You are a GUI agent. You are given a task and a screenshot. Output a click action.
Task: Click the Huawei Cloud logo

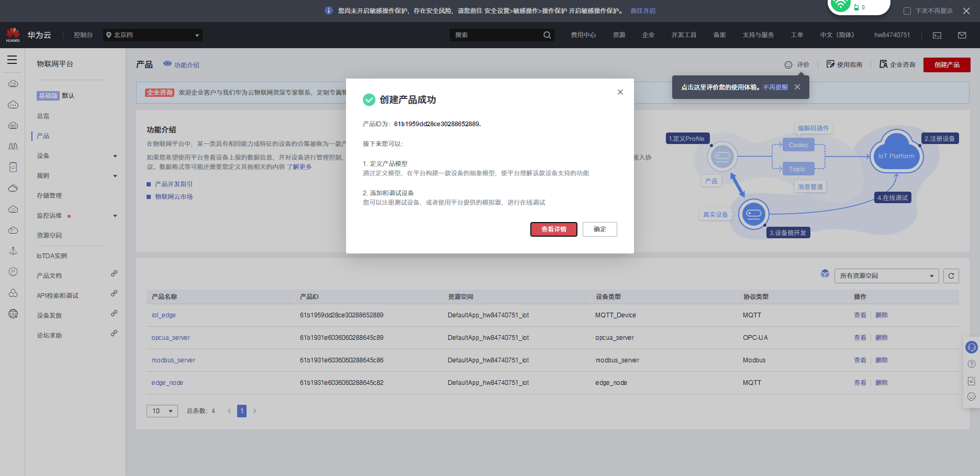(13, 35)
